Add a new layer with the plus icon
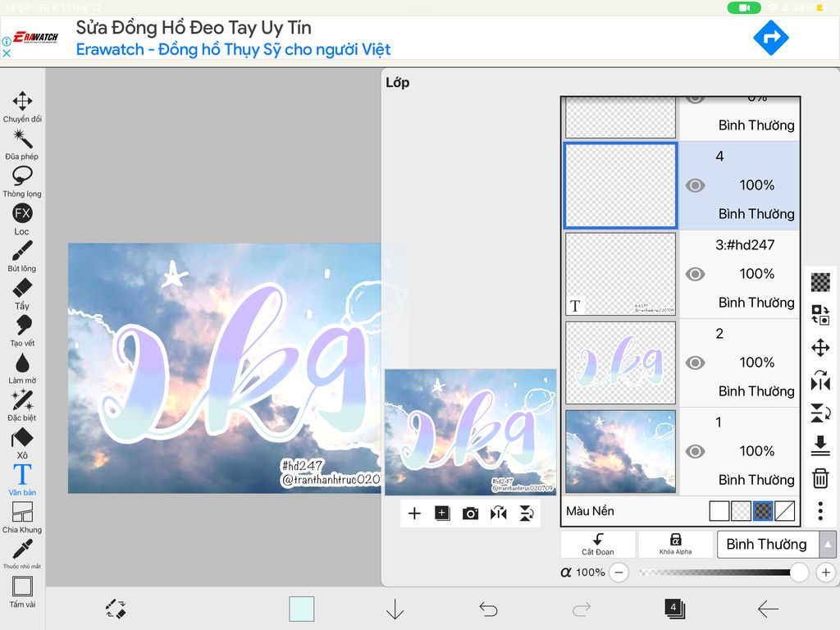 [414, 514]
